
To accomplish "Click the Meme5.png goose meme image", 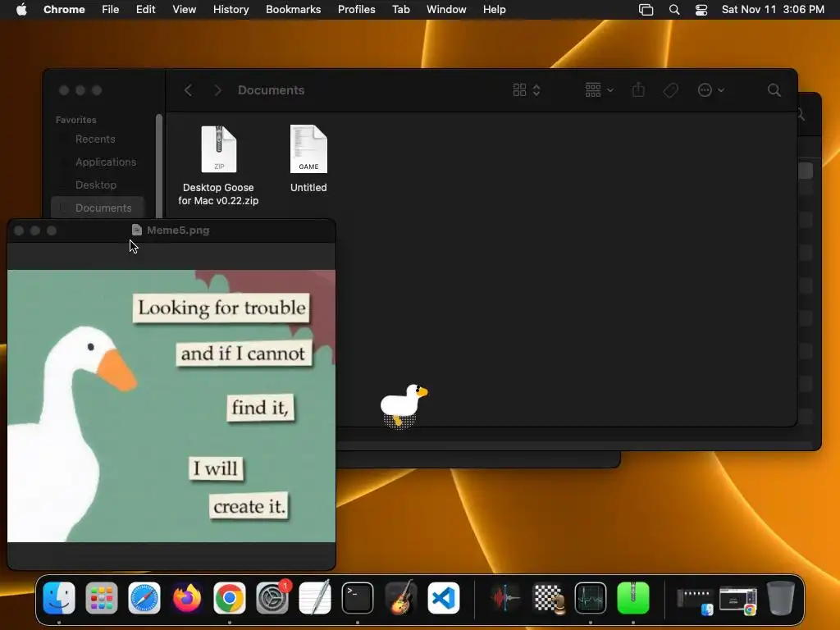I will [x=171, y=406].
